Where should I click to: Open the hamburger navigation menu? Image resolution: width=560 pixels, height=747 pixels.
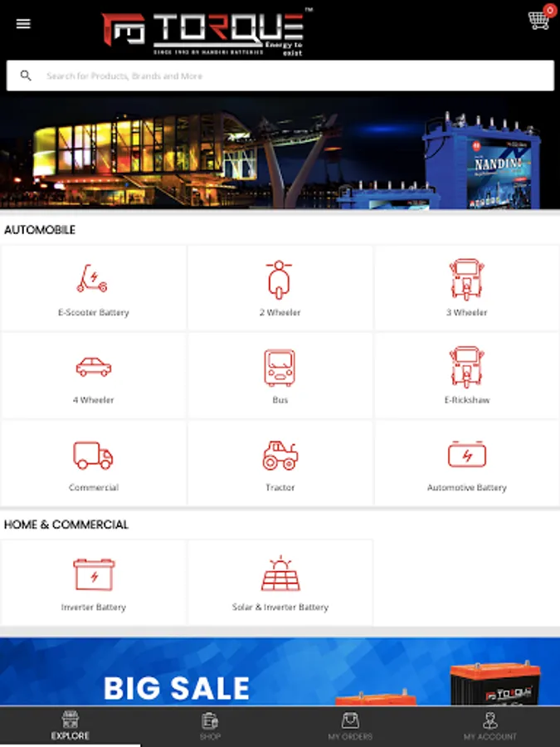[x=23, y=23]
